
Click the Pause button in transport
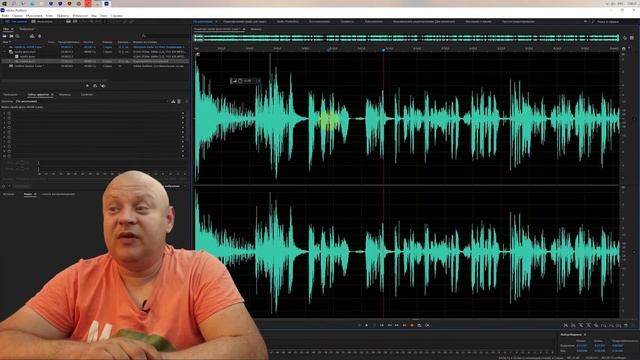point(374,325)
